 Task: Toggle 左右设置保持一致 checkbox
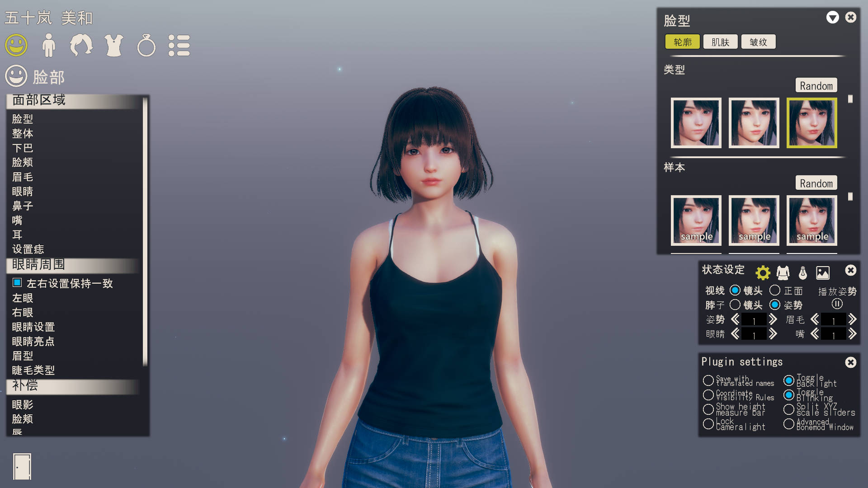(17, 283)
